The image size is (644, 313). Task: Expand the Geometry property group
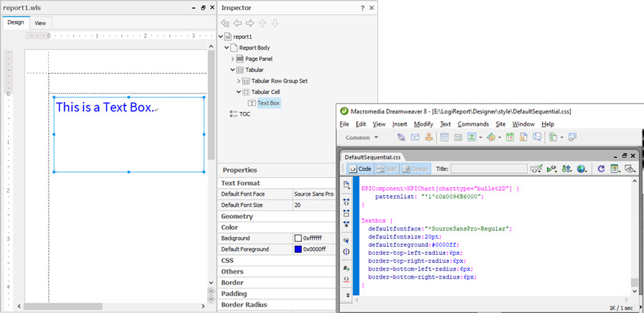point(237,216)
